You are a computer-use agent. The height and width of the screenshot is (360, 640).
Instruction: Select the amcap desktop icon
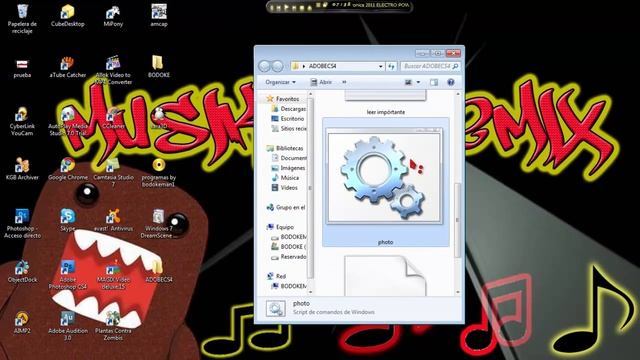coord(159,16)
